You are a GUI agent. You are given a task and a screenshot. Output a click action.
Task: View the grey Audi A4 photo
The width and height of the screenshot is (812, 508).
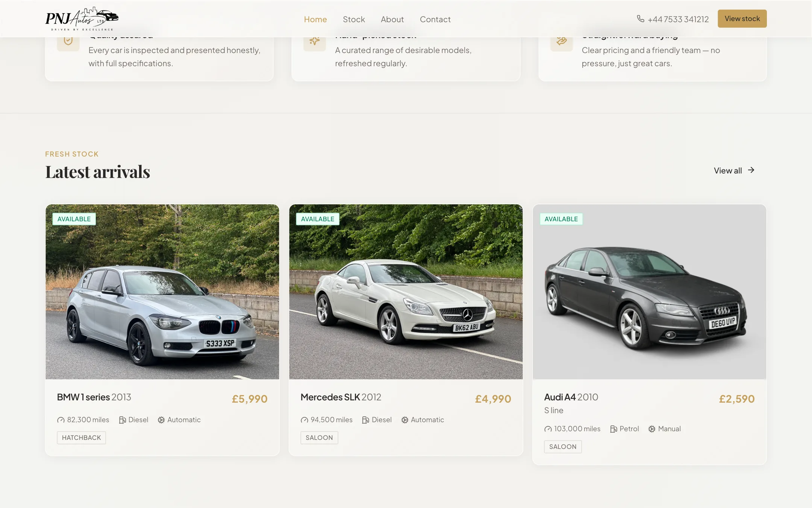click(x=650, y=292)
